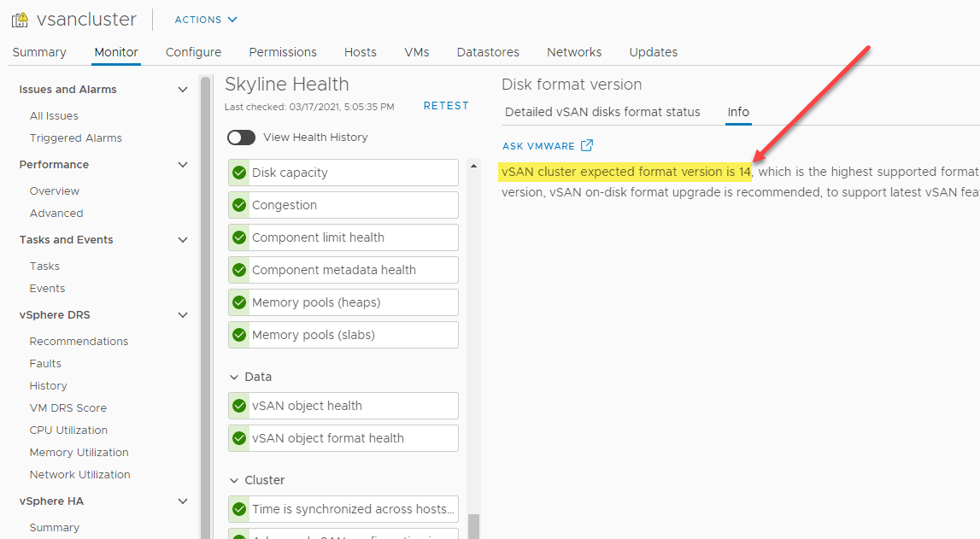Switch to the Configure tab
Image resolution: width=980 pixels, height=539 pixels.
tap(193, 52)
